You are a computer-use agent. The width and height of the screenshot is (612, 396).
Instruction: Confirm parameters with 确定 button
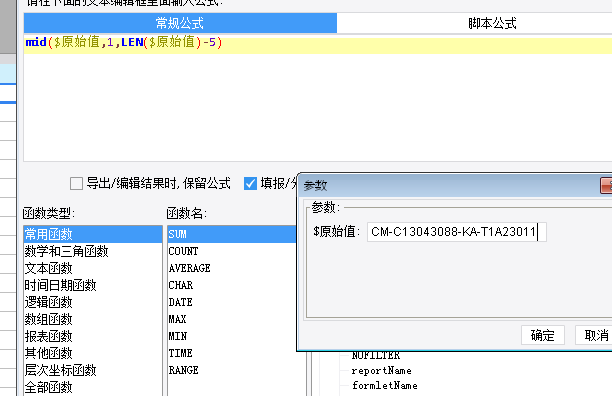(x=543, y=335)
